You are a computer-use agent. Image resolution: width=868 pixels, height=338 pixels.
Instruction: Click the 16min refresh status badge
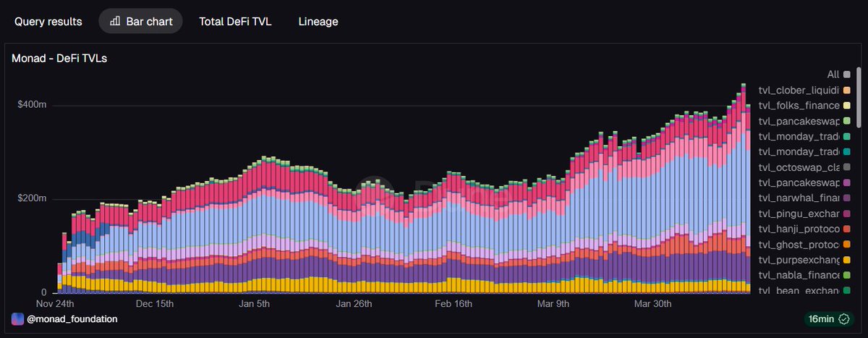point(830,318)
